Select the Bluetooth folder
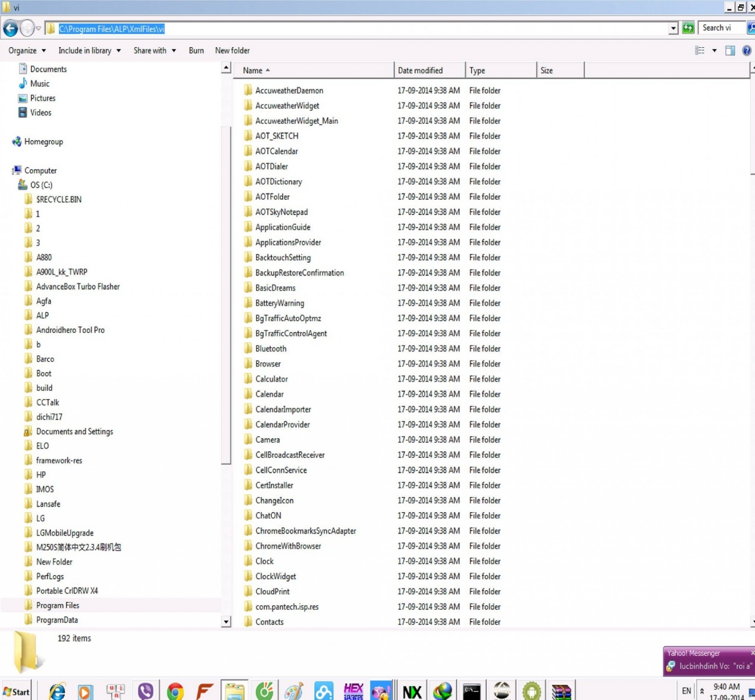This screenshot has height=700, width=755. [265, 349]
